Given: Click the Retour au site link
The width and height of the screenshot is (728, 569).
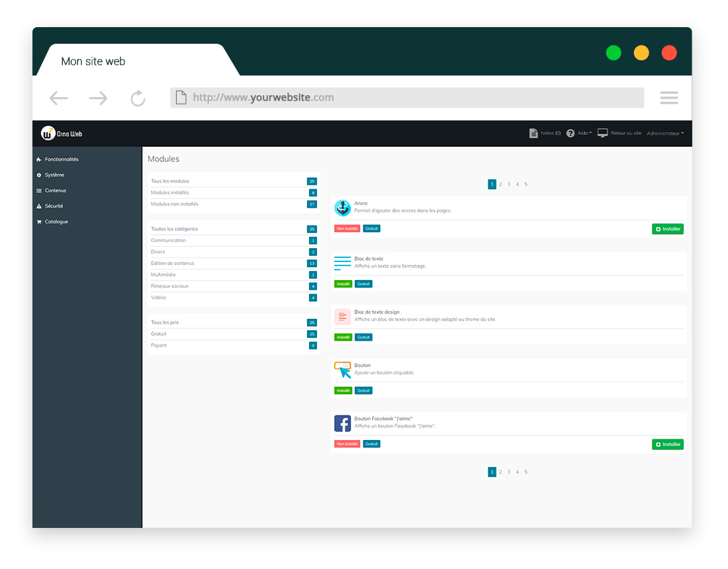Looking at the screenshot, I should point(626,133).
